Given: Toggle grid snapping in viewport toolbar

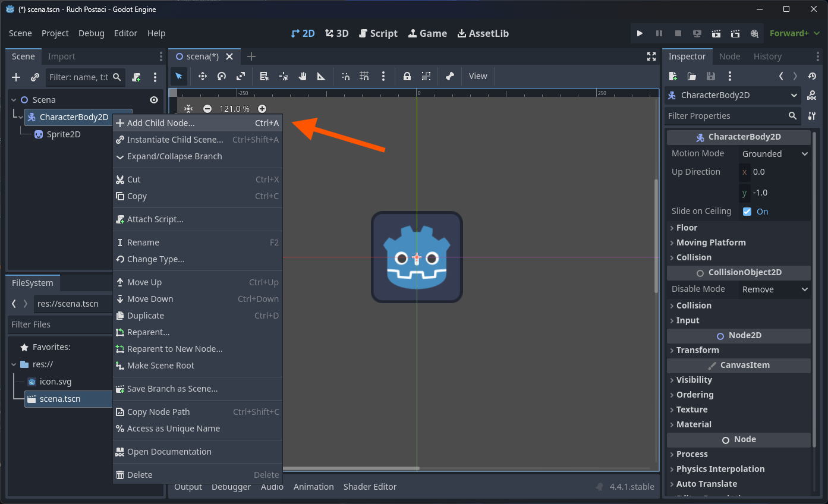Looking at the screenshot, I should (x=364, y=76).
